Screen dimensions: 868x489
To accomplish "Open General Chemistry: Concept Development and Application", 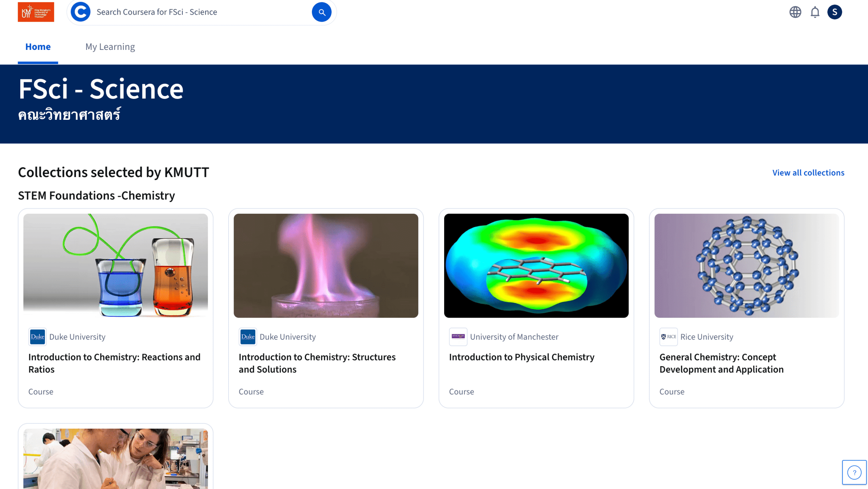I will [x=721, y=363].
